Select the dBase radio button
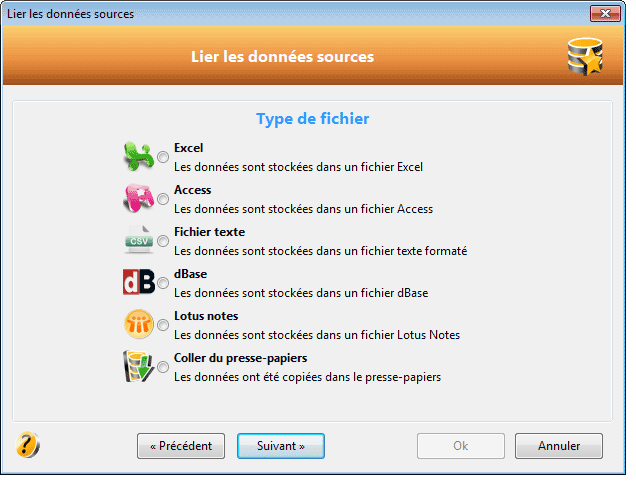This screenshot has height=483, width=636. pos(163,283)
